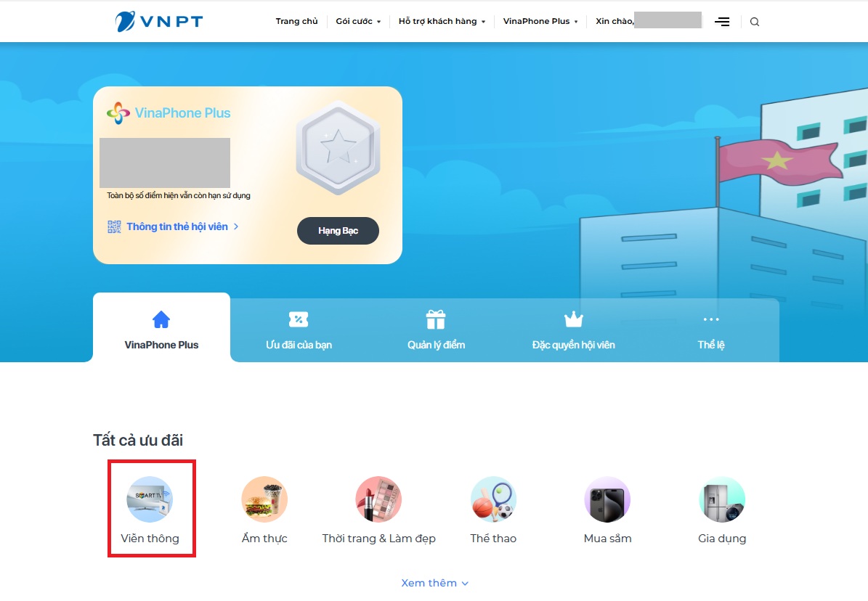The height and width of the screenshot is (601, 868).
Task: Expand more categories with Xem thêm
Action: (434, 582)
